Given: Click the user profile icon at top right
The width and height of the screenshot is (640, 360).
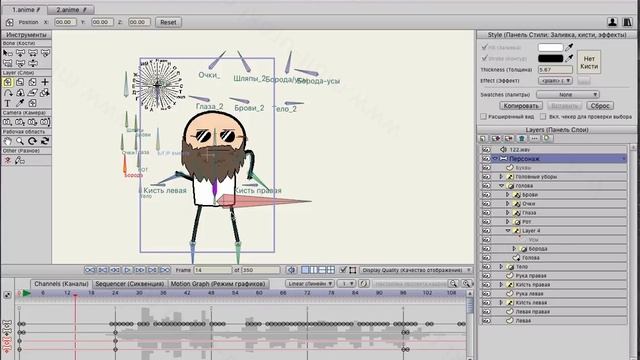Looking at the screenshot, I should [612, 22].
